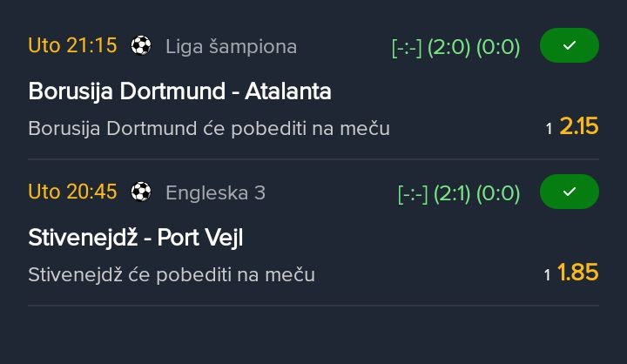
Task: Tap the Uto 21:15 kickoff time
Action: tap(72, 46)
